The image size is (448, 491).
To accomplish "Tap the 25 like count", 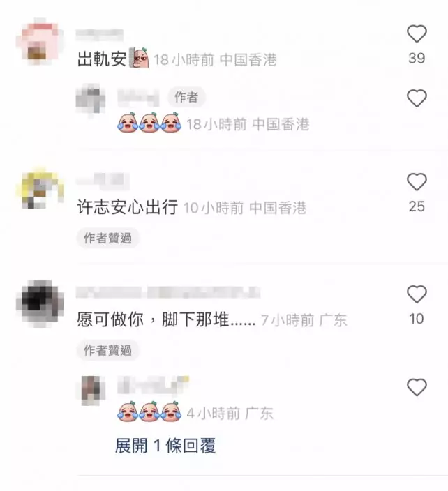I will [x=417, y=206].
